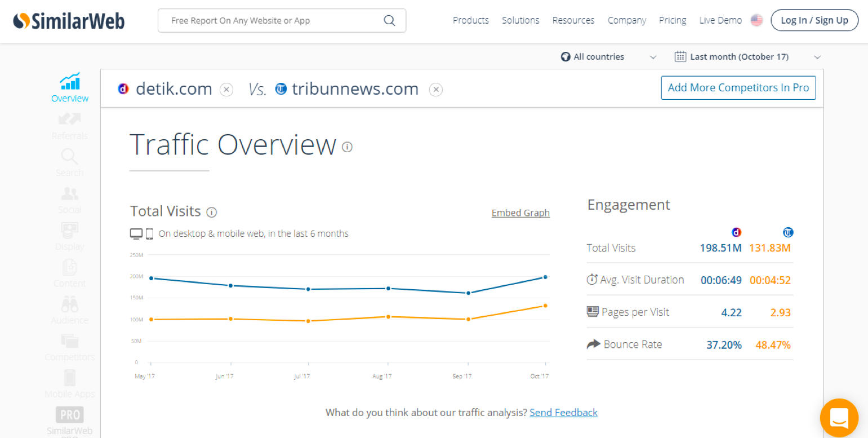Select Mobile Apps in the sidebar
This screenshot has width=868, height=438.
[70, 384]
